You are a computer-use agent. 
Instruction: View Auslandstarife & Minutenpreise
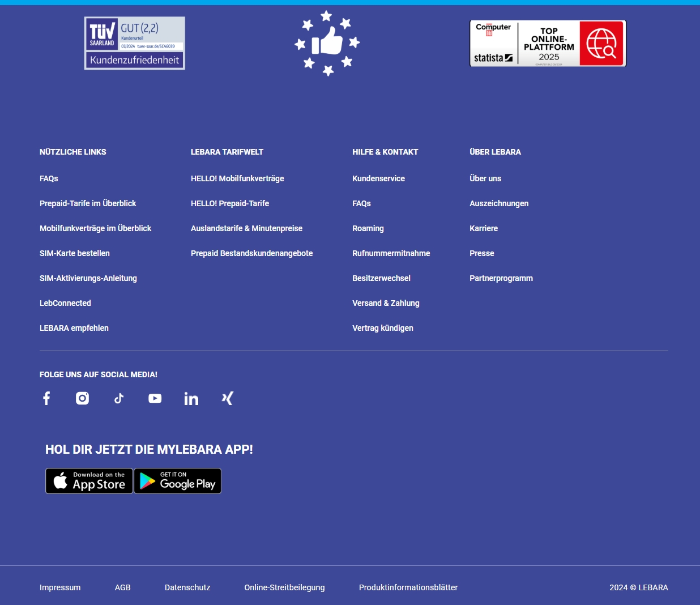(x=246, y=228)
